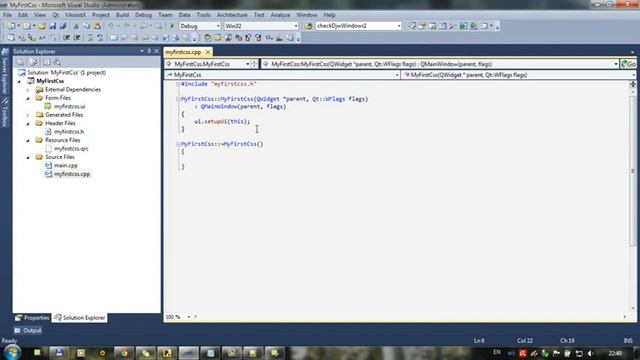Click the Decrease Indent toolbar icon
640x360 pixels.
pos(67,38)
